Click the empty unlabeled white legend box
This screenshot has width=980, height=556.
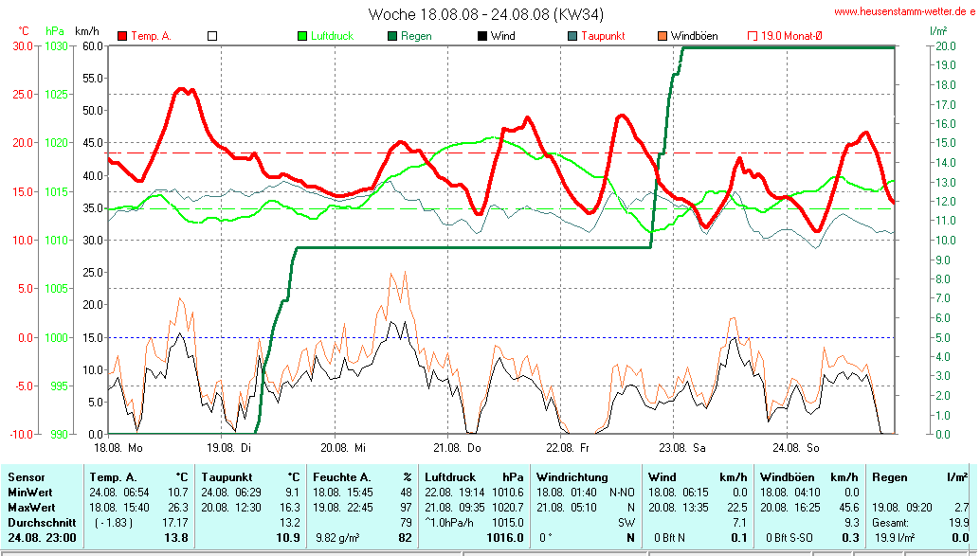pos(212,36)
